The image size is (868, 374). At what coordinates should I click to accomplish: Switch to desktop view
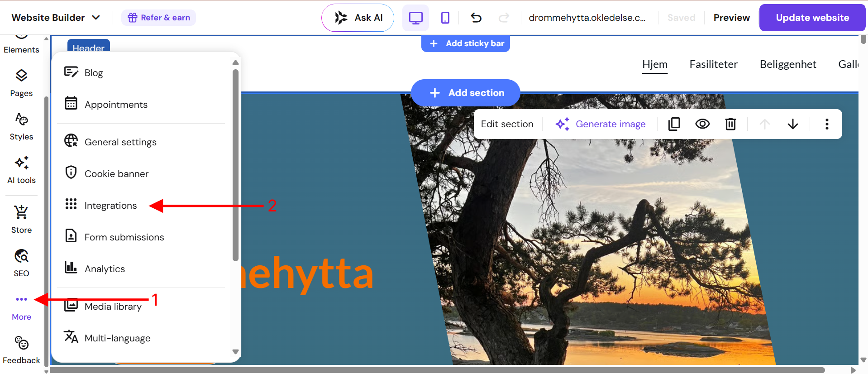click(415, 18)
